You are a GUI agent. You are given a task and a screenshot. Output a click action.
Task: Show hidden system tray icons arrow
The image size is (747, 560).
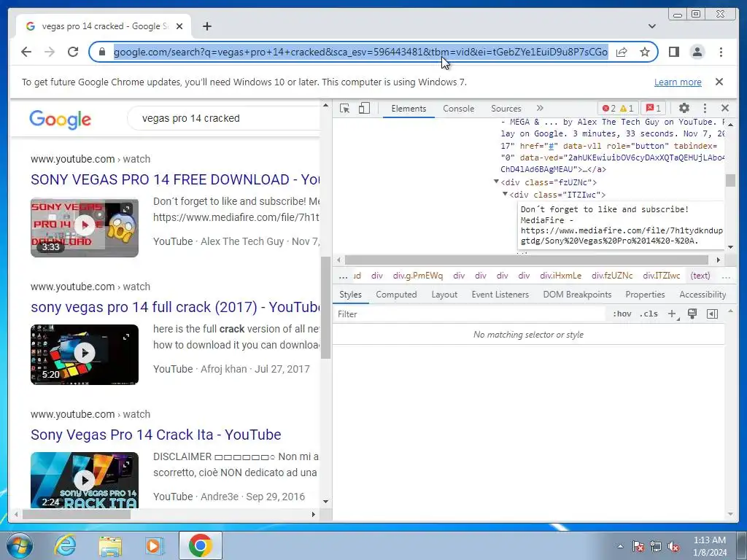tap(620, 546)
